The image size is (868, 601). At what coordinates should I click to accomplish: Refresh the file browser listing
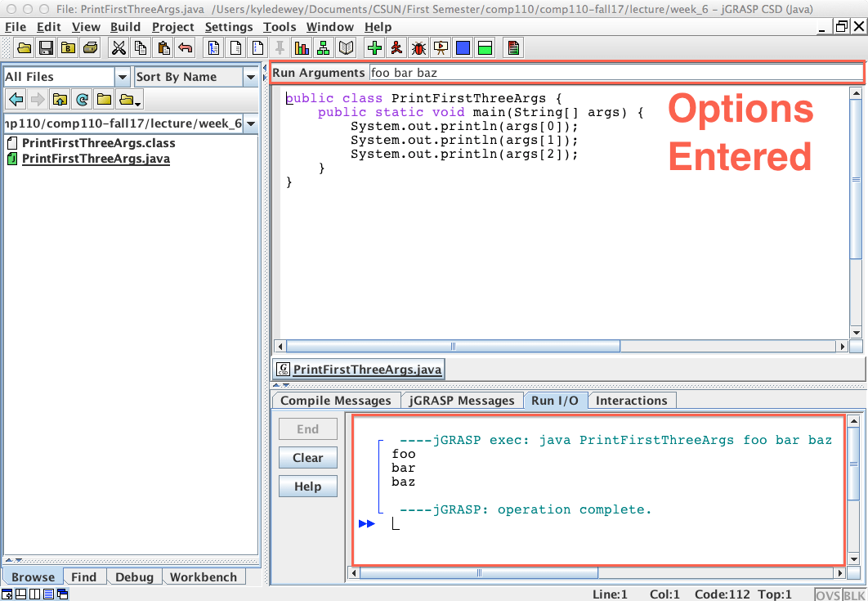click(x=81, y=99)
